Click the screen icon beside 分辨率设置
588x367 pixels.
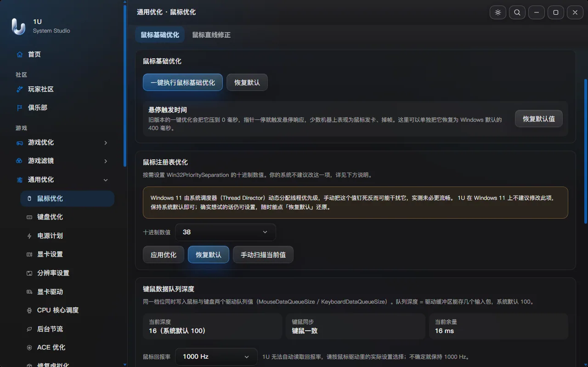[x=29, y=273]
